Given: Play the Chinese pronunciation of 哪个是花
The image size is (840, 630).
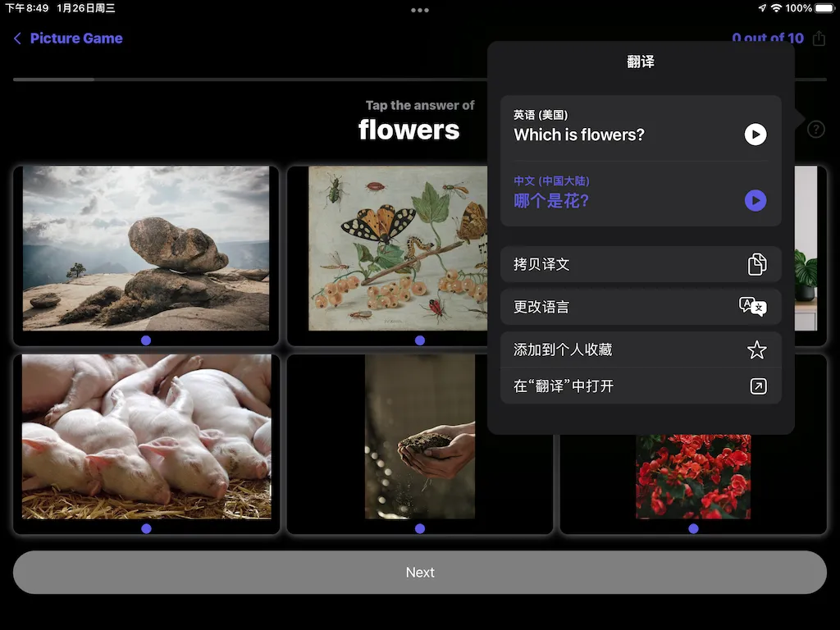Looking at the screenshot, I should (x=755, y=200).
